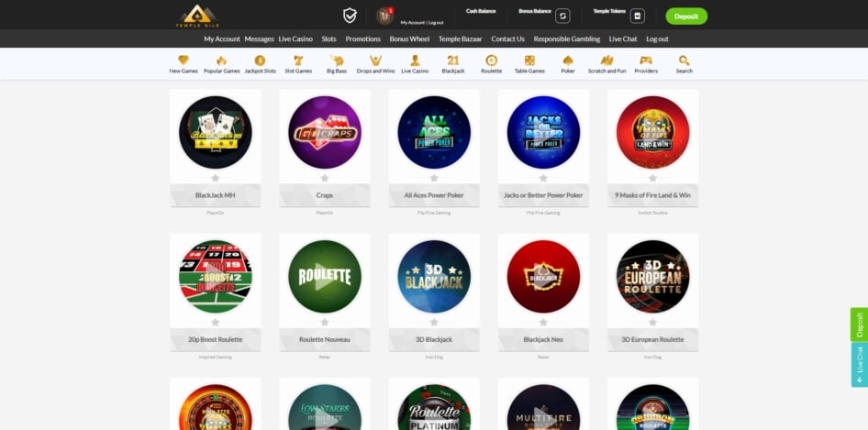The image size is (868, 430).
Task: Go to Temple Bazaar menu item
Action: coord(461,39)
